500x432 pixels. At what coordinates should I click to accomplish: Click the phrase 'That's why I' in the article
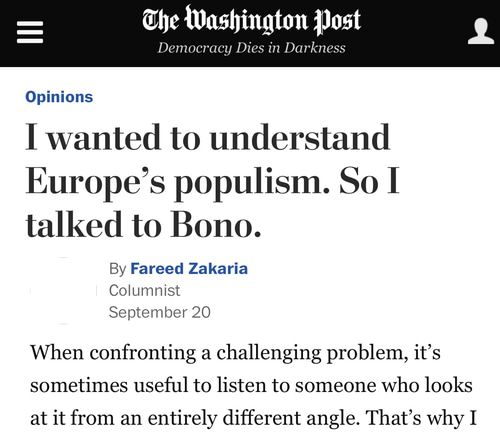[421, 418]
